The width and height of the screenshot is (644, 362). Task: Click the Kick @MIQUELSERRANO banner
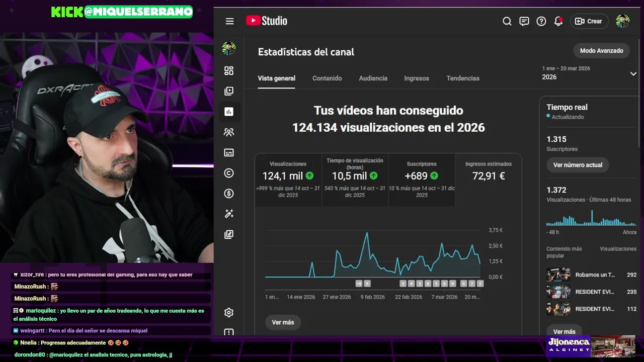click(122, 12)
